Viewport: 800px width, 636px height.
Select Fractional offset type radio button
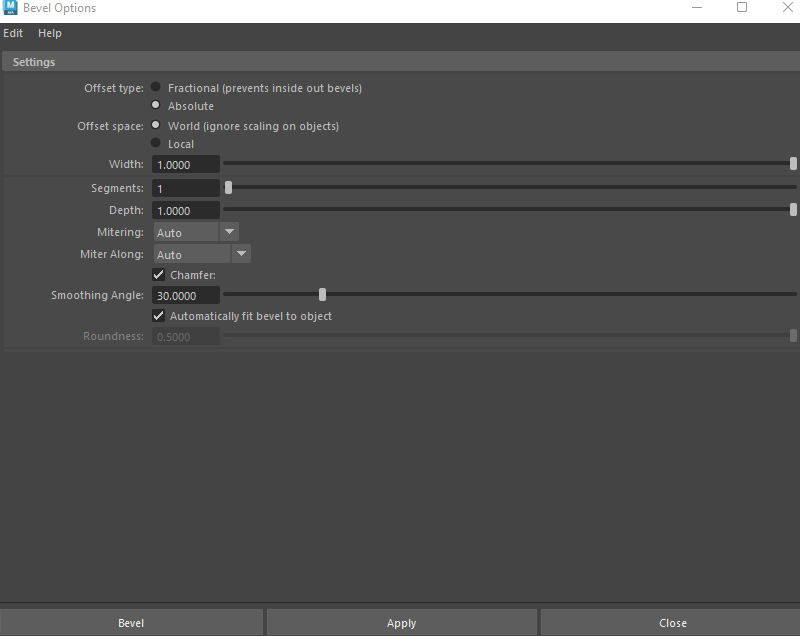156,87
